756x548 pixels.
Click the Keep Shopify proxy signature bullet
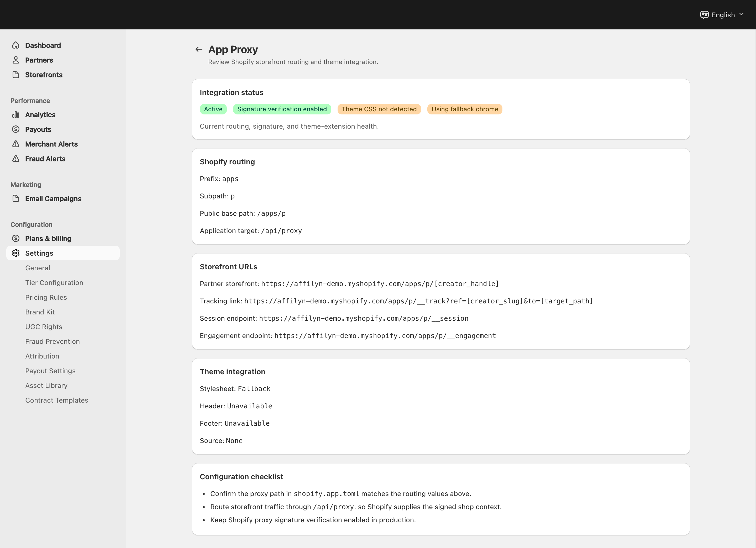click(313, 520)
